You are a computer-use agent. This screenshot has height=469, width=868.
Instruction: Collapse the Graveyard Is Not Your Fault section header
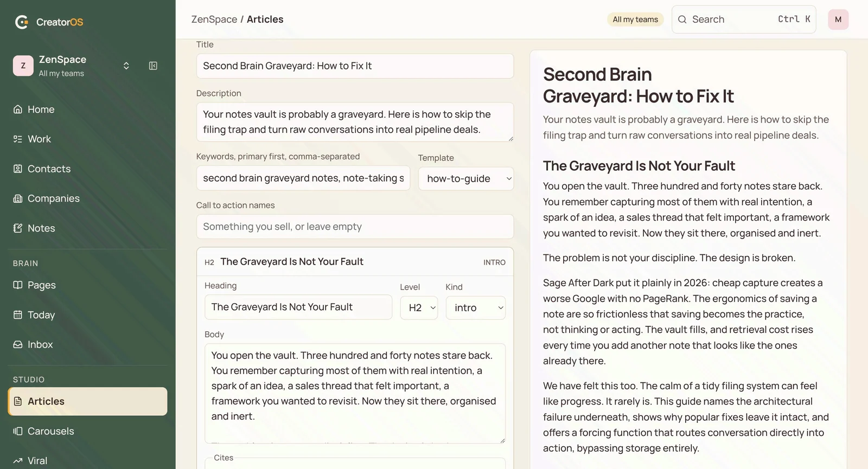click(x=355, y=262)
